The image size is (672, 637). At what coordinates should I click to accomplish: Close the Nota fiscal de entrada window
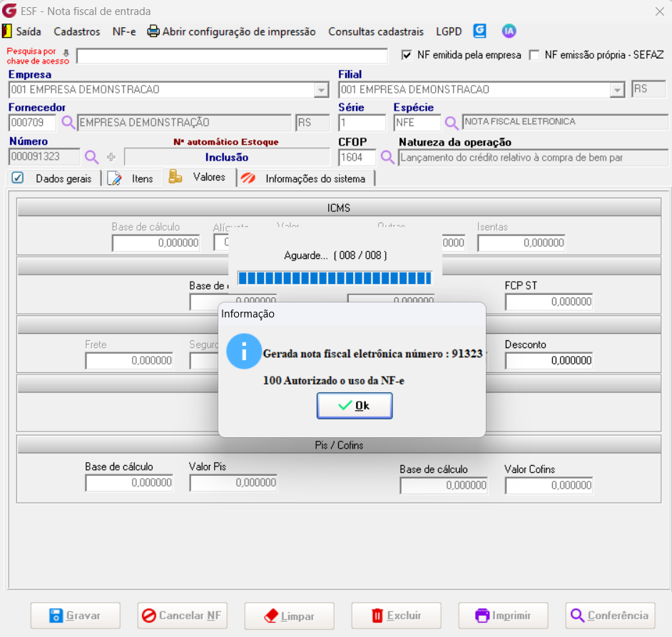[660, 11]
